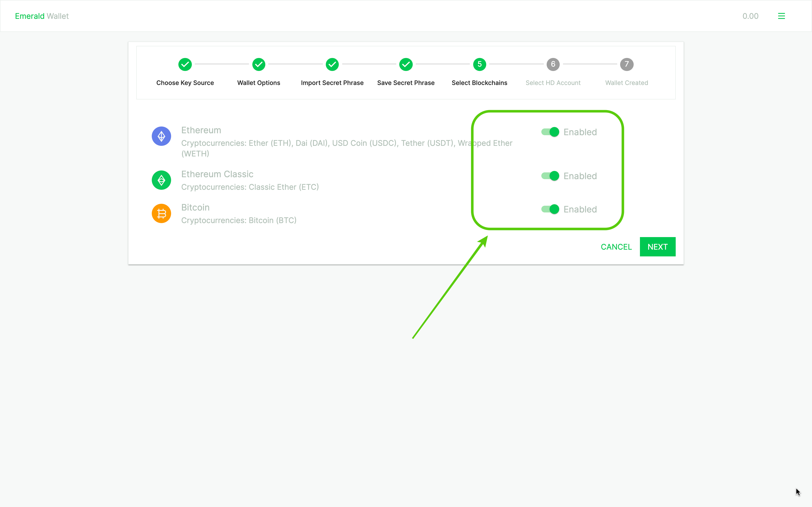Click the Save Secret Phrase checkmark icon

(406, 64)
